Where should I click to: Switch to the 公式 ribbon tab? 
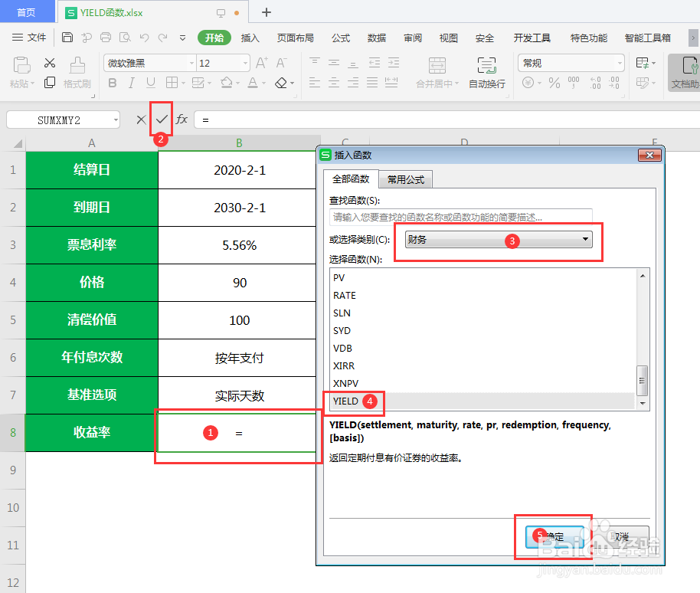tap(341, 38)
